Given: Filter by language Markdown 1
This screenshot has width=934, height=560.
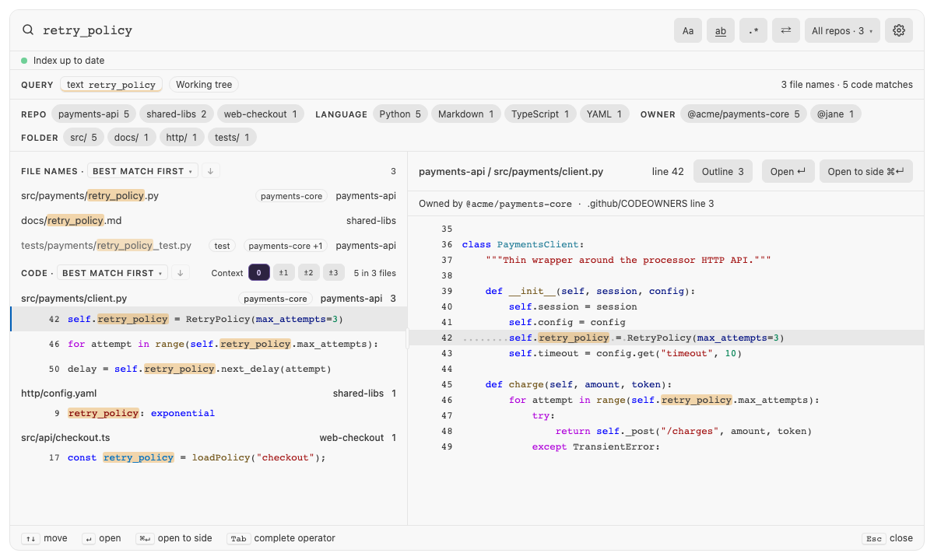Looking at the screenshot, I should pyautogui.click(x=466, y=114).
